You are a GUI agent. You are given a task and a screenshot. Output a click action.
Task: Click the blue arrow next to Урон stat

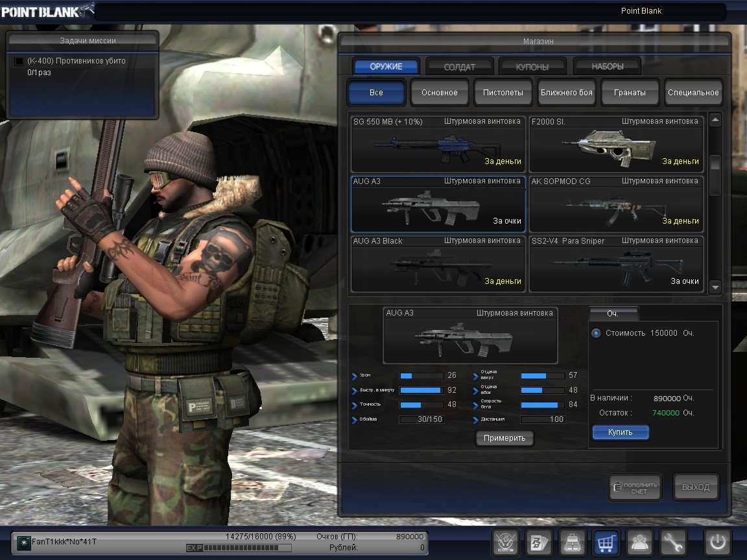tap(355, 376)
